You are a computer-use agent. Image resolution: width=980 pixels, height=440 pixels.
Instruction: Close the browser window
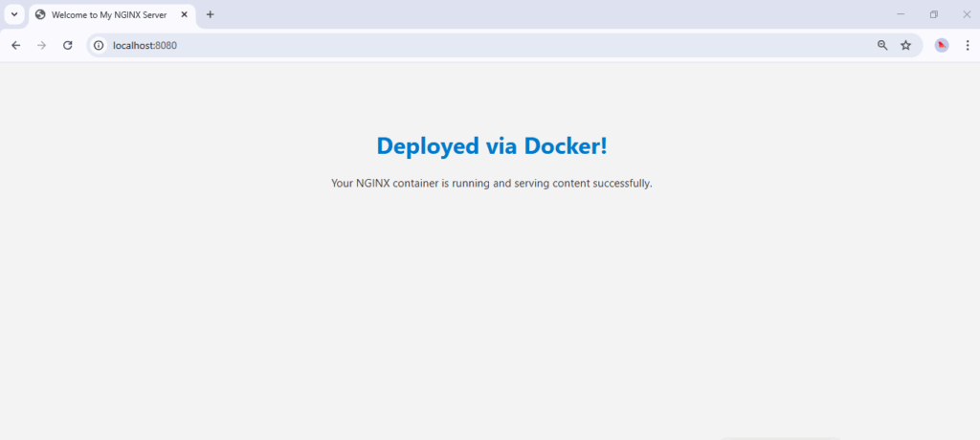(966, 14)
